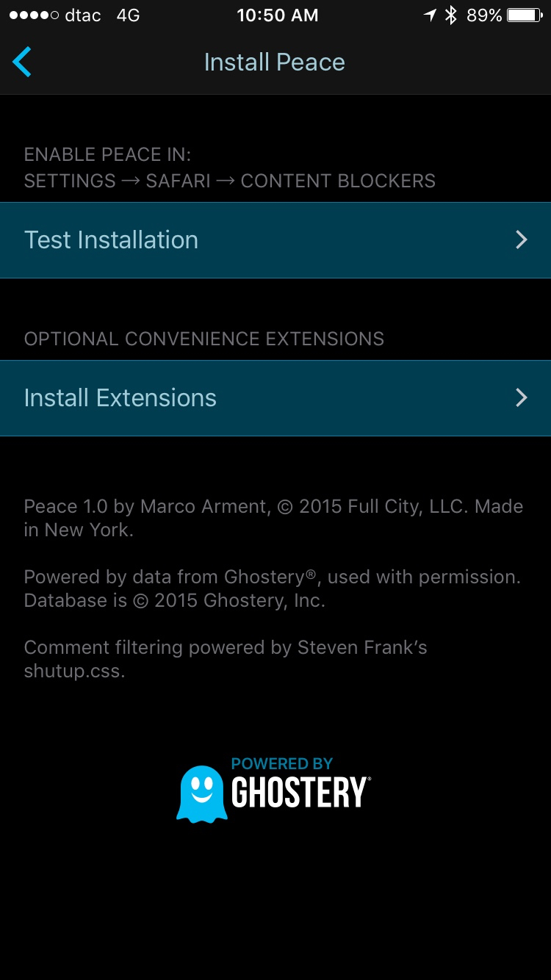The width and height of the screenshot is (551, 980).
Task: Tap the chevron beside Test Installation
Action: 522,240
